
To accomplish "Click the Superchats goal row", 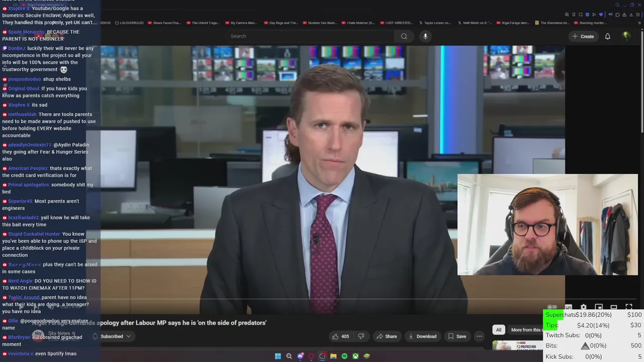I will tap(594, 315).
